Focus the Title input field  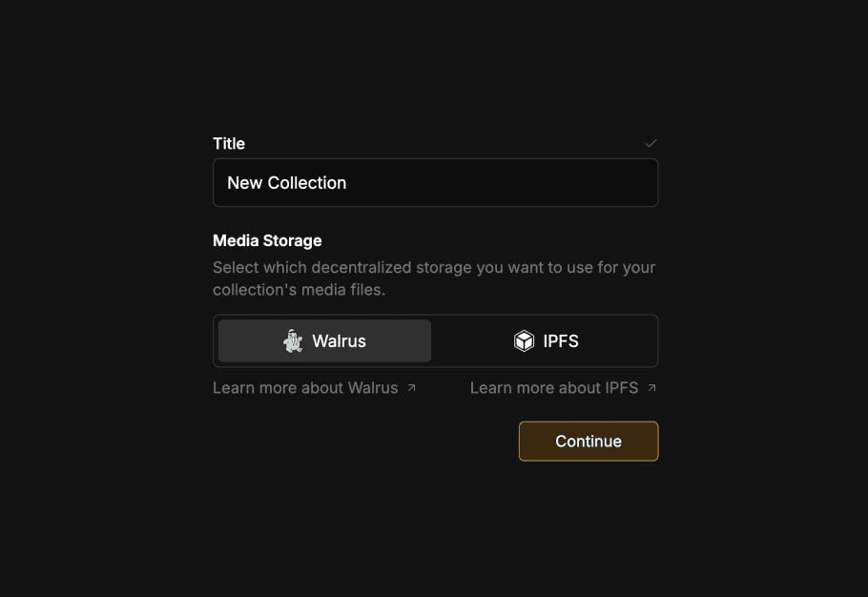pyautogui.click(x=436, y=182)
